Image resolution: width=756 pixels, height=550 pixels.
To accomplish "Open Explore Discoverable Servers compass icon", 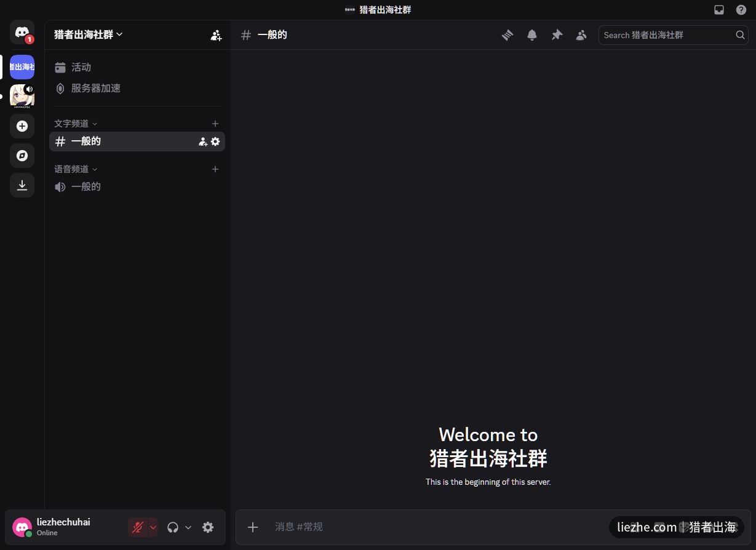I will click(22, 156).
